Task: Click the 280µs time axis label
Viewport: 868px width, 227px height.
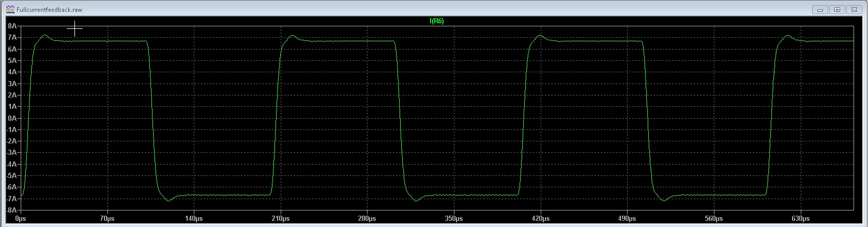Action: point(367,219)
